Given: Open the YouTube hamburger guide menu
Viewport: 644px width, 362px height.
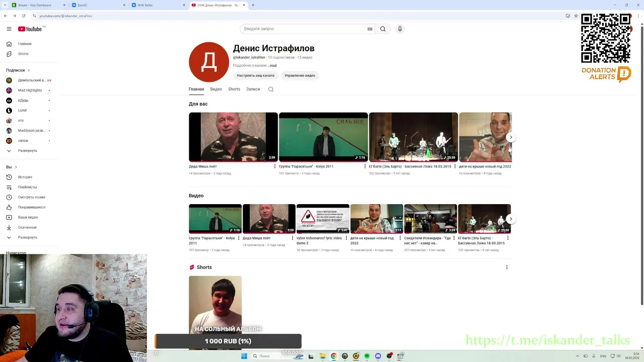Looking at the screenshot, I should (9, 29).
